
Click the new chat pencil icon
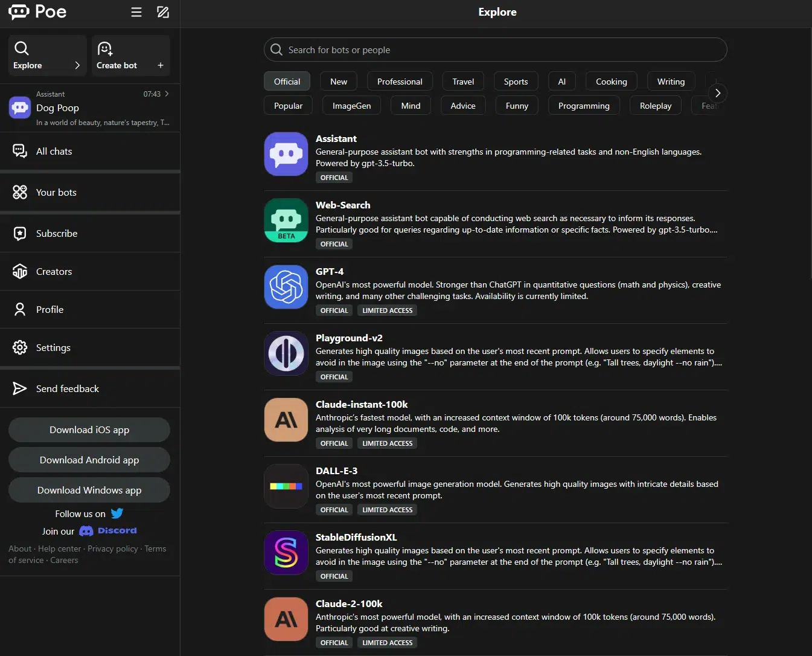coord(163,12)
